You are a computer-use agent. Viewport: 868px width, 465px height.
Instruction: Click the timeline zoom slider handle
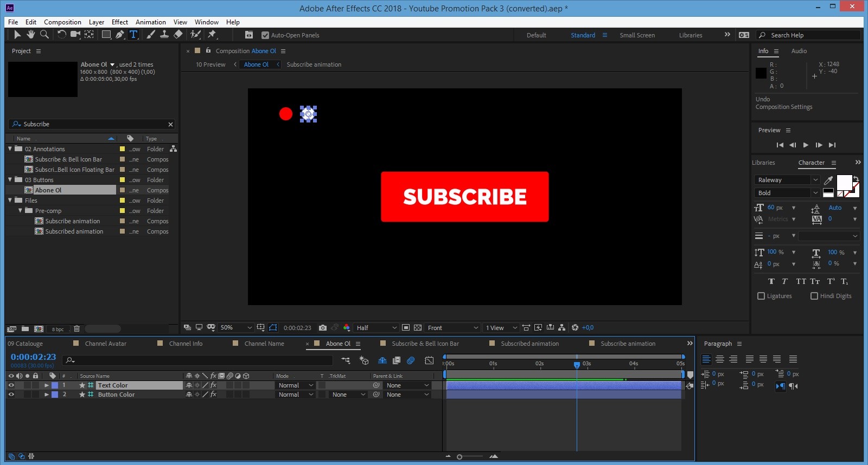[x=459, y=457]
